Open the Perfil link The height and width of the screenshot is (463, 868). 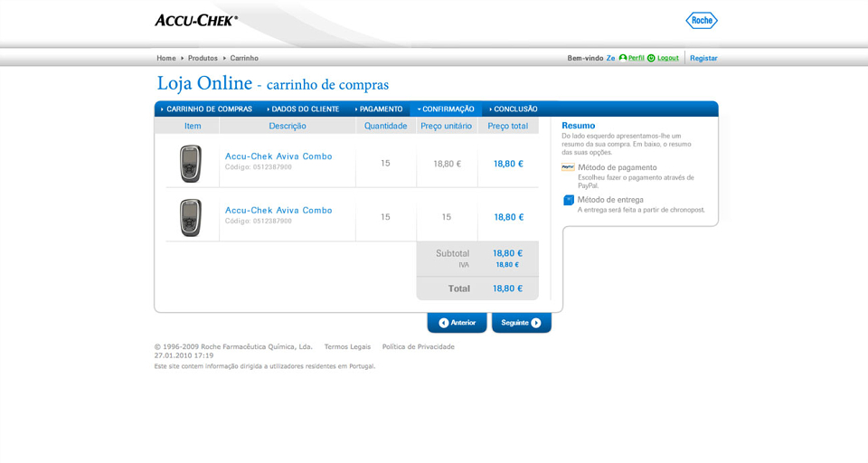(636, 58)
